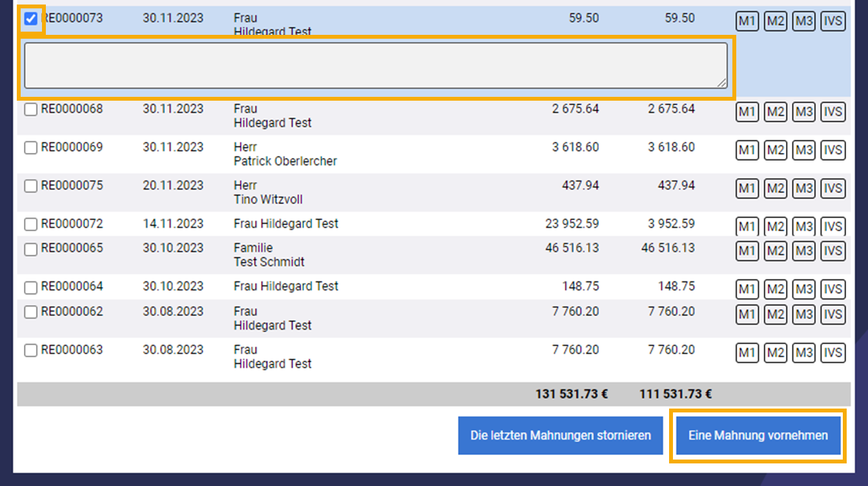This screenshot has width=868, height=486.
Task: Enable the checkbox for invoice RE0000065
Action: point(30,249)
